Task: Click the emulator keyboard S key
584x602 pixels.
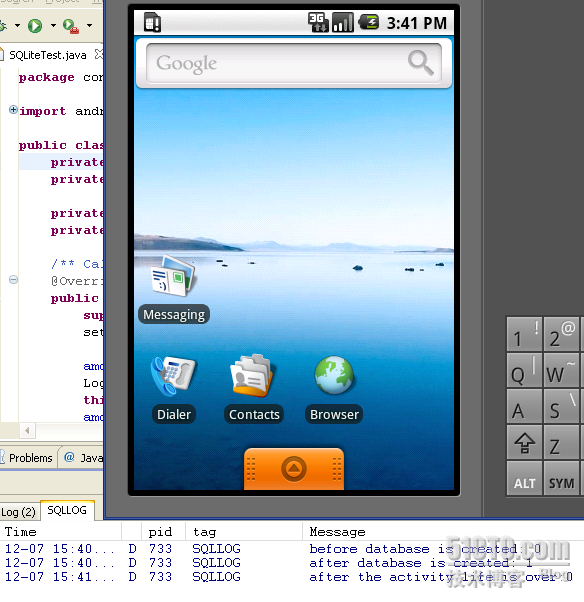Action: (x=561, y=406)
